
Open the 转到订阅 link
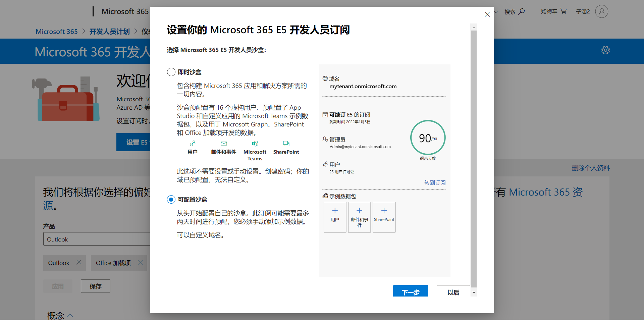pos(435,182)
